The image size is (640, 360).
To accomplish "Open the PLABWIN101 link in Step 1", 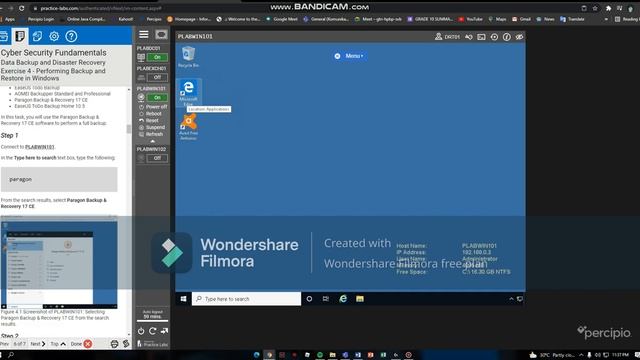I will point(40,147).
